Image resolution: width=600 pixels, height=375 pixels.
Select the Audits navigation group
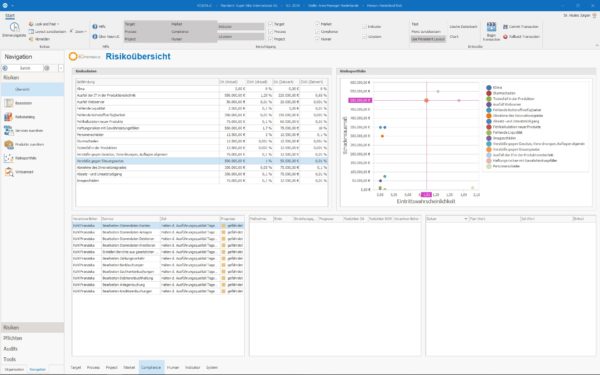(10, 349)
